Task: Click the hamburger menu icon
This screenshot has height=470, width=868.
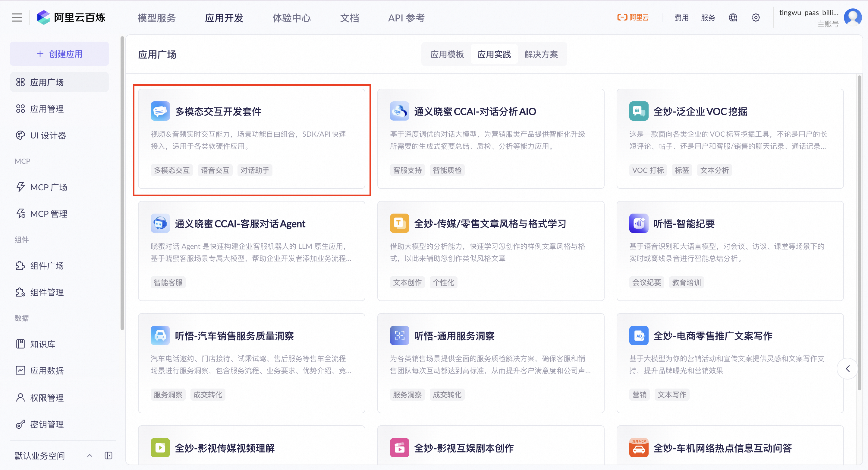Action: (x=17, y=17)
